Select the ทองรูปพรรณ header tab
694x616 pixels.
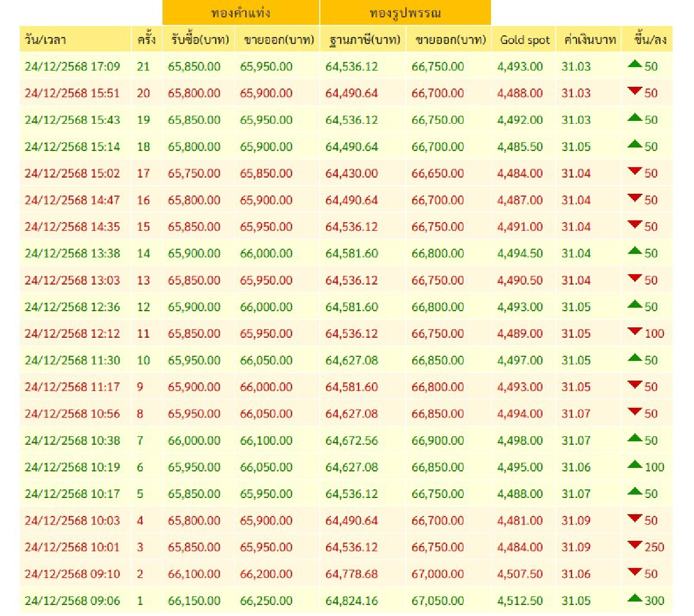[x=405, y=13]
